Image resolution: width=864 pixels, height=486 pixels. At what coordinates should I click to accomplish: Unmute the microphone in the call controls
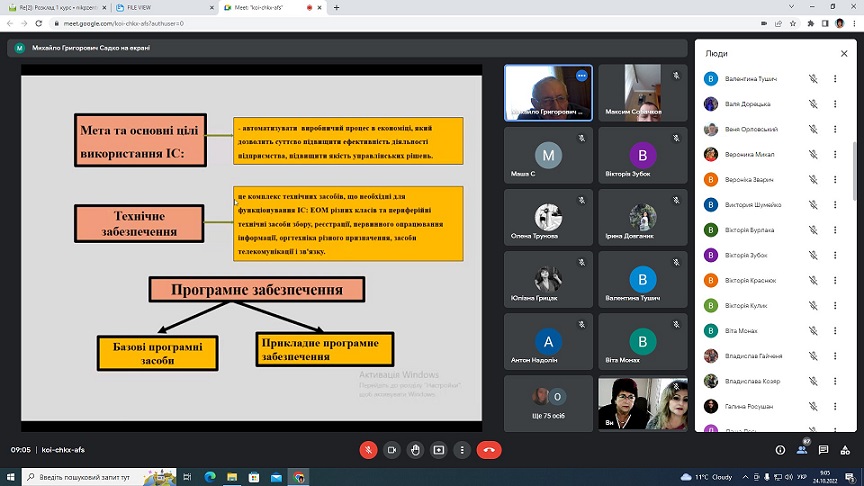[x=368, y=450]
